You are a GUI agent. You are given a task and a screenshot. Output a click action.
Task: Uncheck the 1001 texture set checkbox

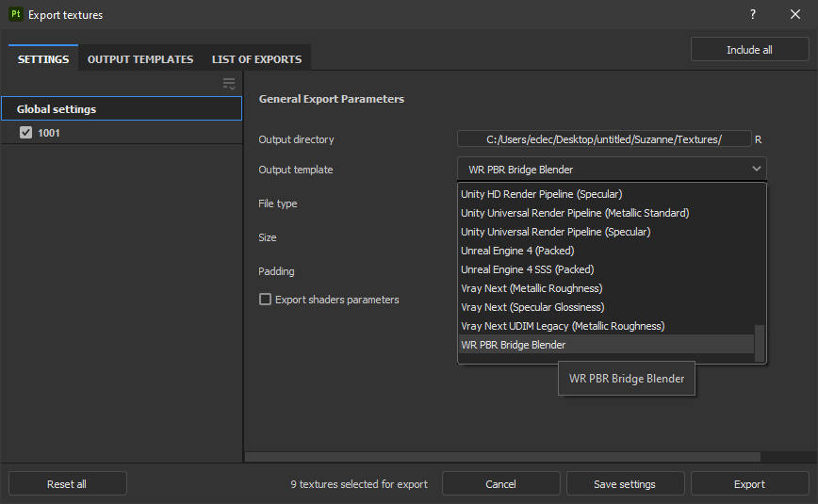(x=25, y=133)
